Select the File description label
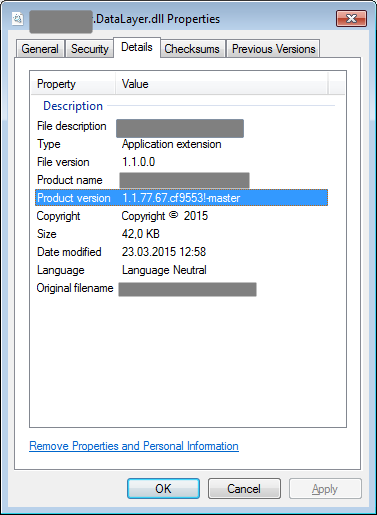This screenshot has width=377, height=515. [72, 126]
